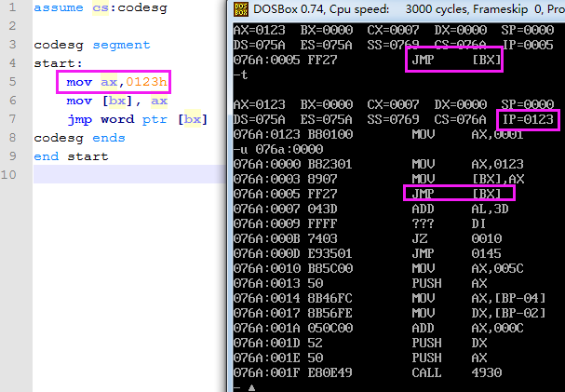The image size is (565, 392).
Task: Click '076A:0000 B82301' disassembly line
Action: click(379, 164)
